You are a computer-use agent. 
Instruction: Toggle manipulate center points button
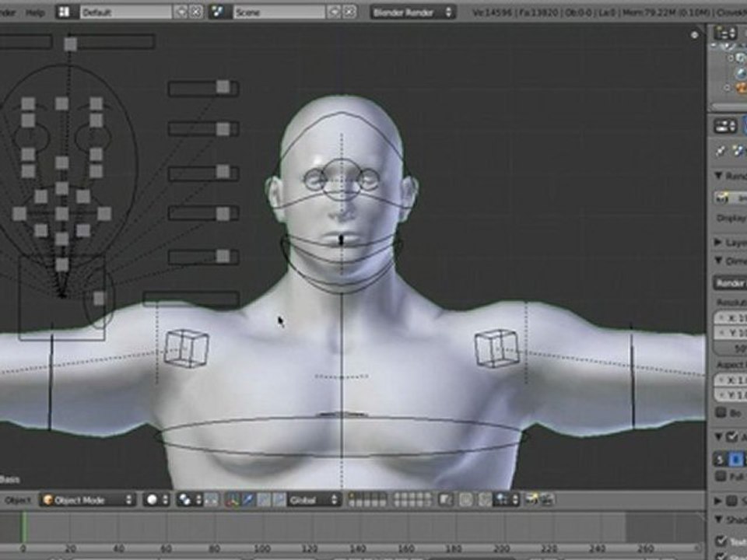click(212, 500)
